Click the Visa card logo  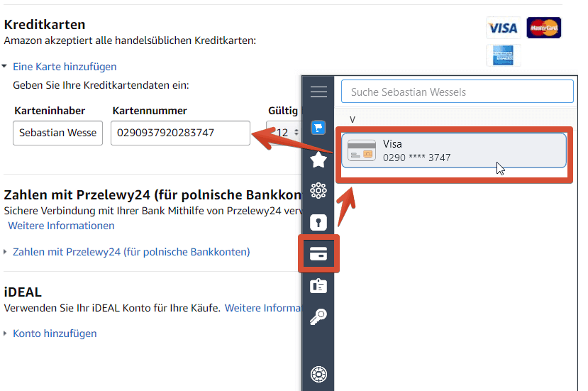point(504,28)
